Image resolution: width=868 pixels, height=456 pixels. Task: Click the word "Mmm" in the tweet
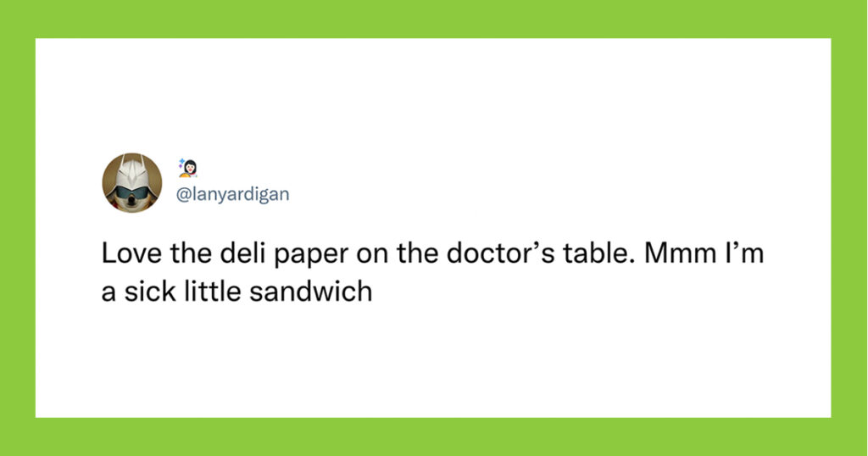tap(681, 253)
